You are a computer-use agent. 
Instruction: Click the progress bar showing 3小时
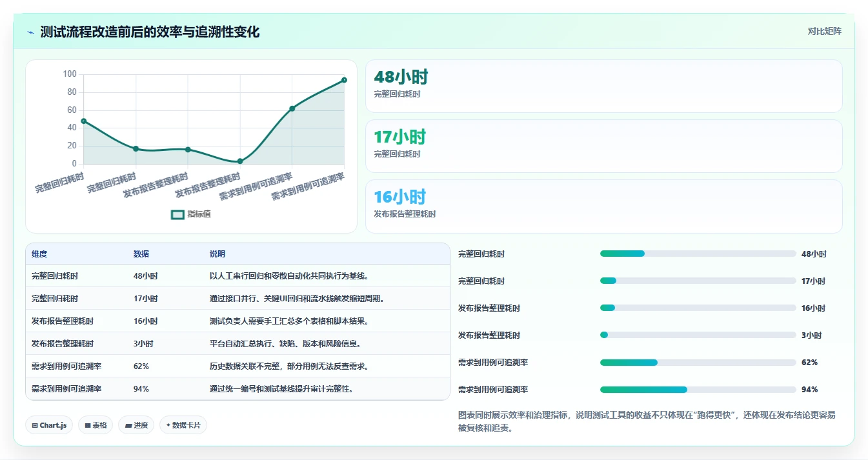698,335
